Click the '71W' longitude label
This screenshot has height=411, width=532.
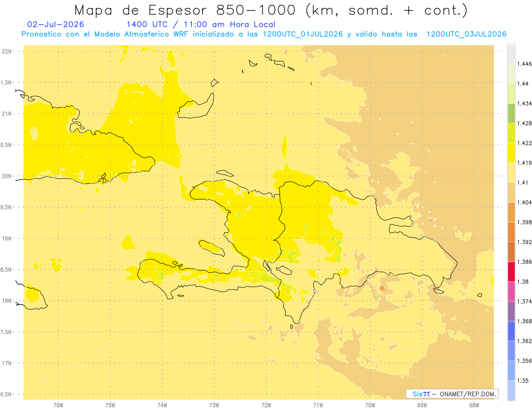click(318, 405)
